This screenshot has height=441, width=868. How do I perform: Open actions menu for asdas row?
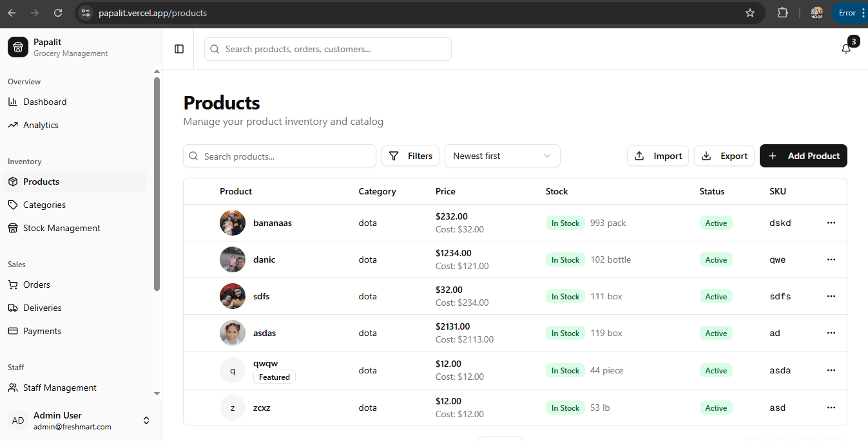(x=831, y=333)
